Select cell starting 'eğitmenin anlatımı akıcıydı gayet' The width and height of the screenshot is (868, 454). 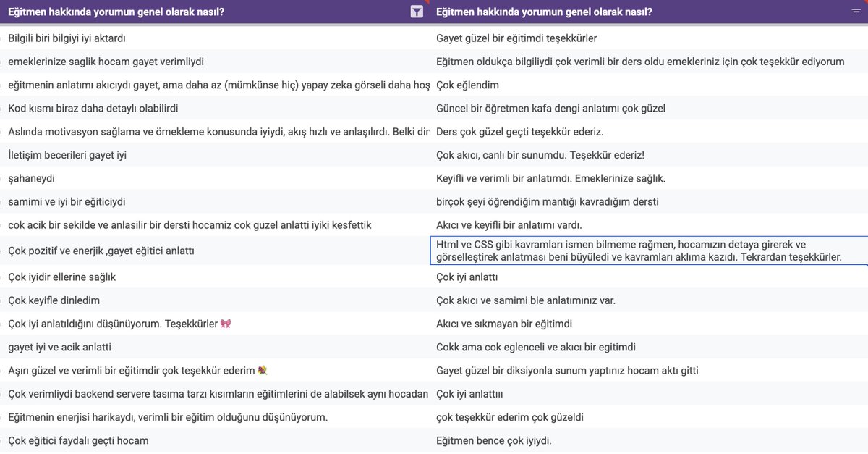(215, 85)
